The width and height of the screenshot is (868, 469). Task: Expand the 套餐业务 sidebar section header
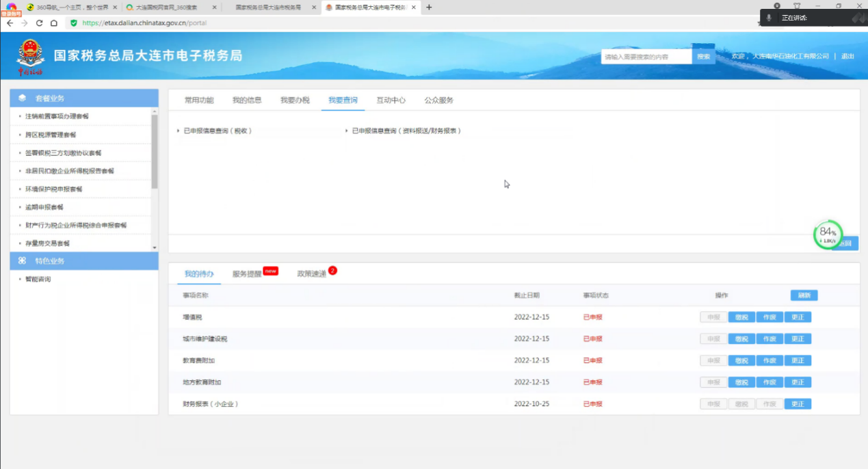point(84,98)
